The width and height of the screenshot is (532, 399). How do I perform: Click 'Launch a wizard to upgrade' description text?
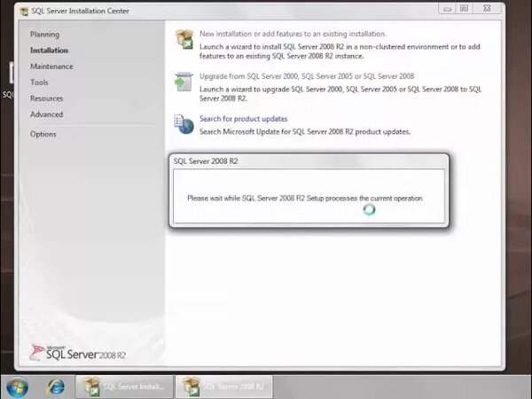[340, 94]
